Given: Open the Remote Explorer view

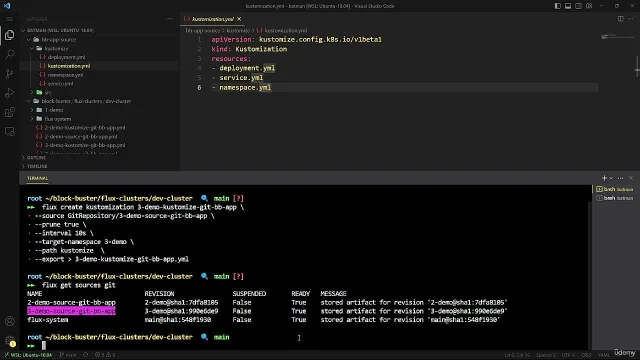Looking at the screenshot, I should (9, 131).
